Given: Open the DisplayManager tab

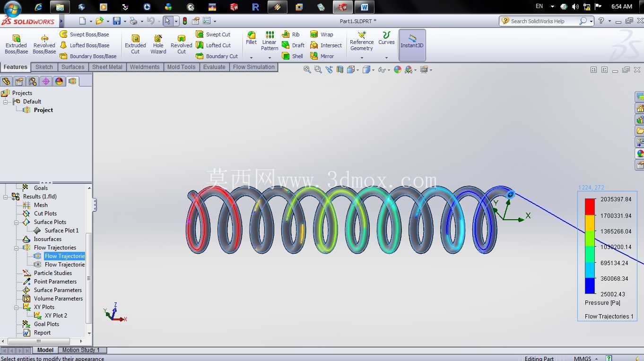Looking at the screenshot, I should click(x=59, y=81).
